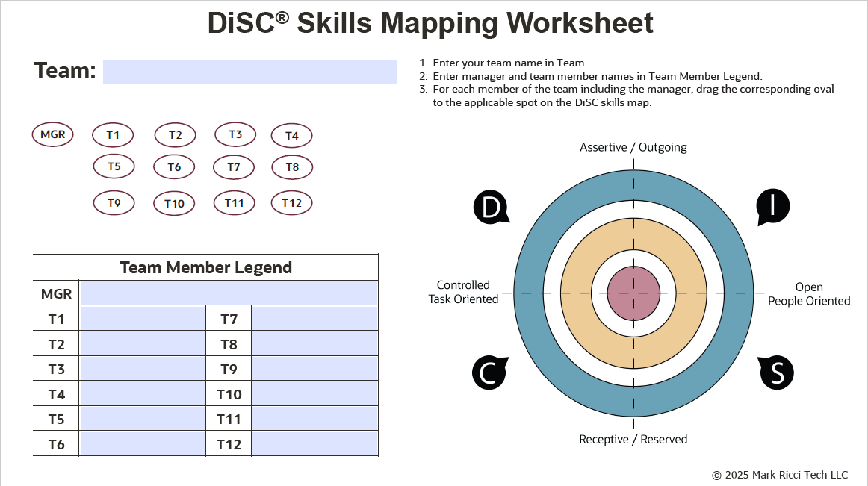868x486 pixels.
Task: Select the T4 oval marker
Action: pos(291,136)
